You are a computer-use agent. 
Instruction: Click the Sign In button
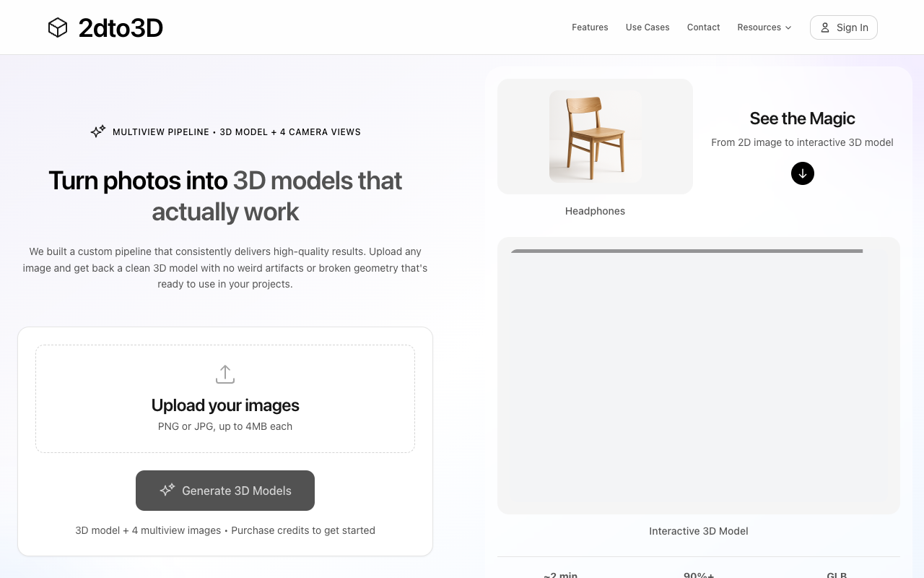[x=843, y=27]
